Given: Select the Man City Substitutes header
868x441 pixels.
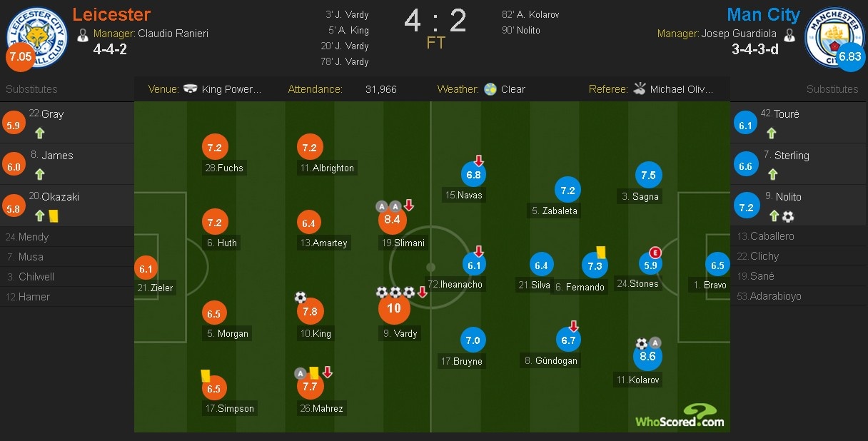Looking at the screenshot, I should point(832,89).
